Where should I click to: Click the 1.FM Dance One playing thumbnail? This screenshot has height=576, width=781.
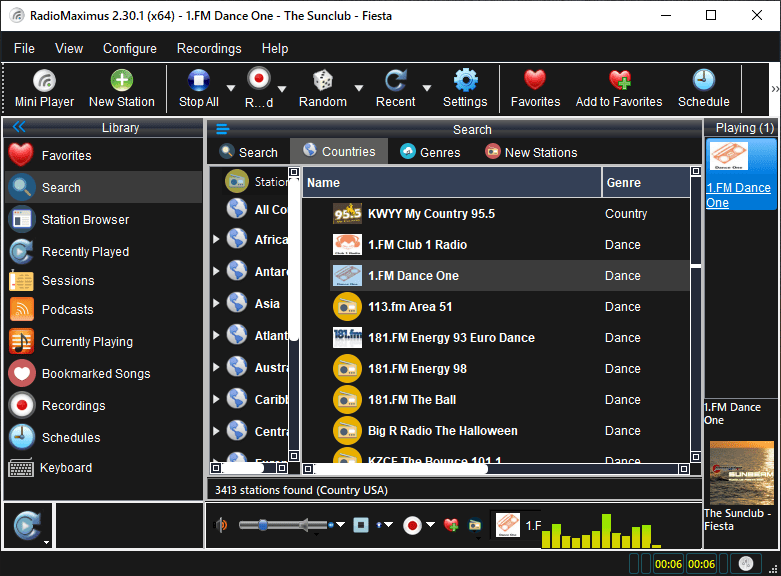729,156
